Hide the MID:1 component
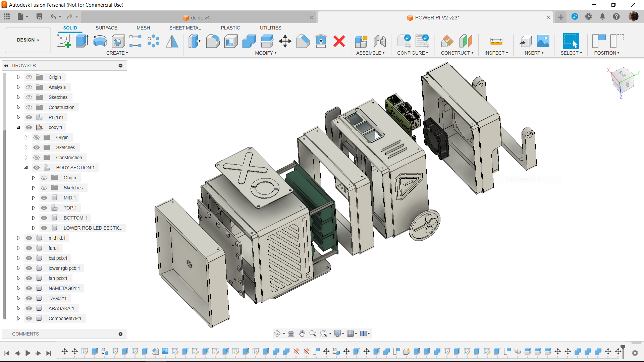 click(44, 198)
